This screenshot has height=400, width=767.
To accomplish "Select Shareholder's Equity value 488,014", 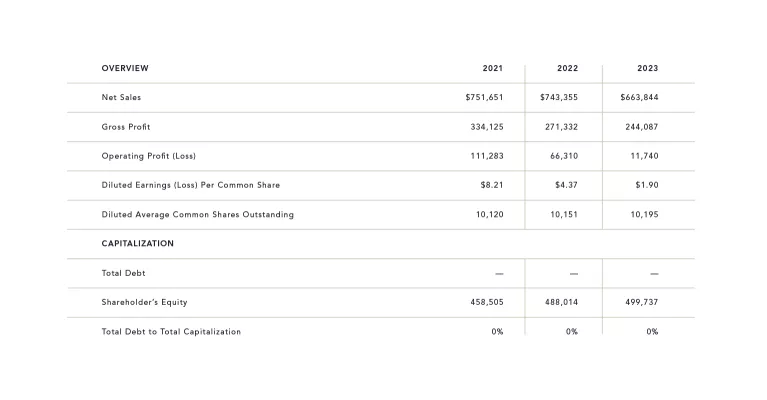I will tap(562, 302).
